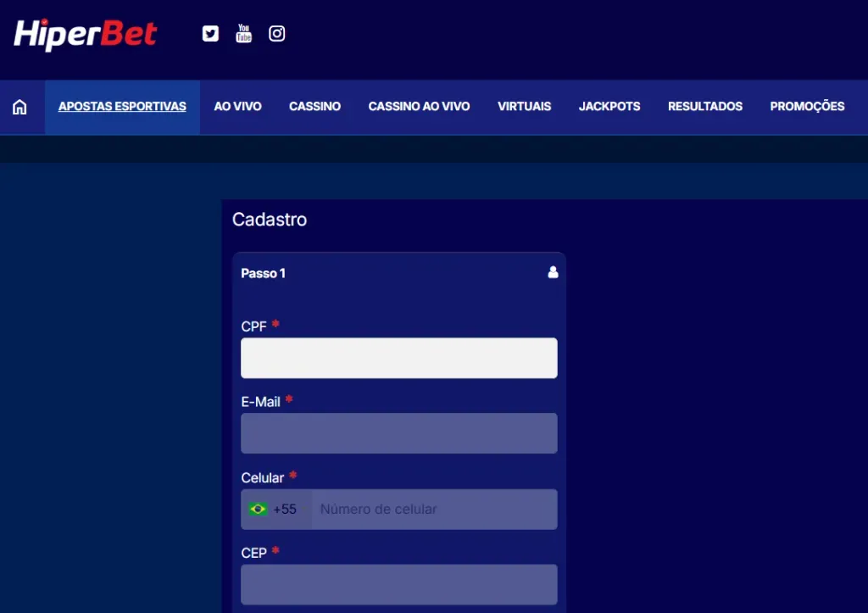868x613 pixels.
Task: Open the YouTube channel icon
Action: pos(243,34)
